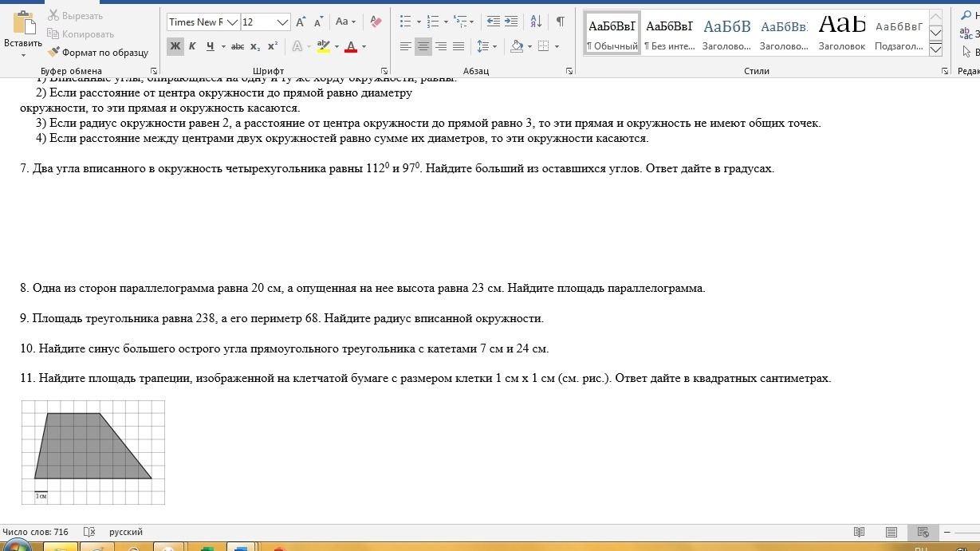Screen dimensions: 980x551
Task: Click the Sort A-Z icon
Action: pyautogui.click(x=536, y=22)
